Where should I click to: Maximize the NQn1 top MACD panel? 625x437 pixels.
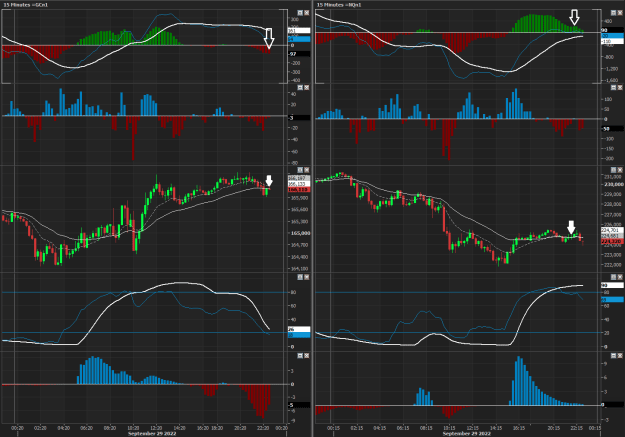(613, 13)
